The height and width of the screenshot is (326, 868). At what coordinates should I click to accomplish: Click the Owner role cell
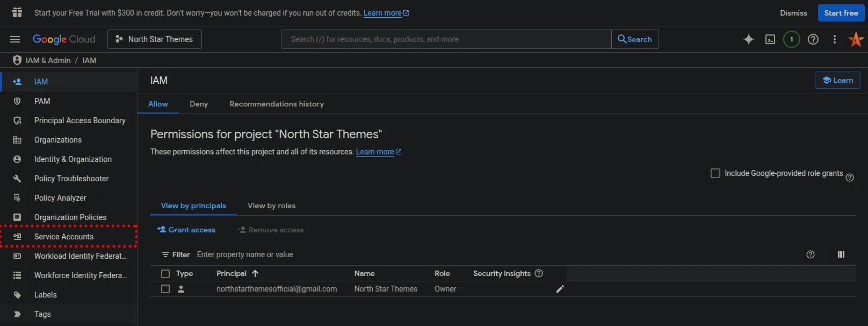tap(445, 289)
